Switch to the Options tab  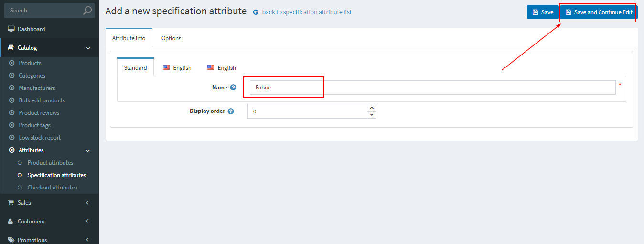[171, 38]
